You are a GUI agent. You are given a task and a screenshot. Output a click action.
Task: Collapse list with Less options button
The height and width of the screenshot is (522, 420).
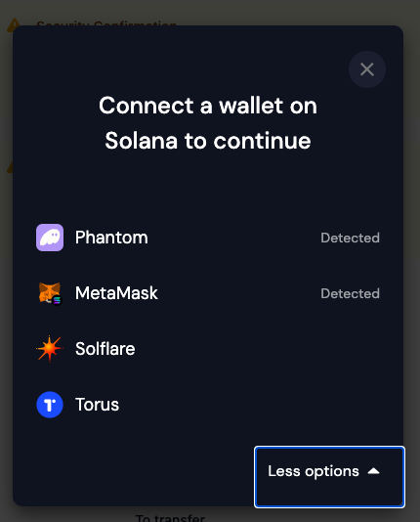click(x=329, y=477)
